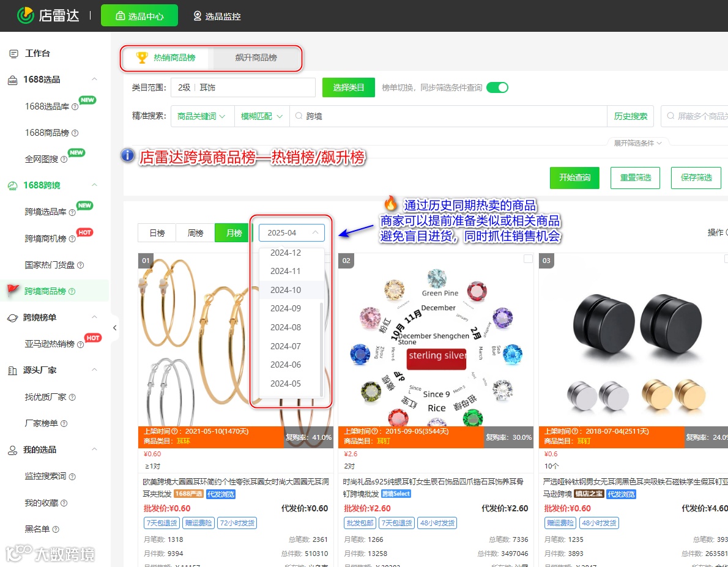Switch to the 飙升商品榜 tab

[256, 58]
